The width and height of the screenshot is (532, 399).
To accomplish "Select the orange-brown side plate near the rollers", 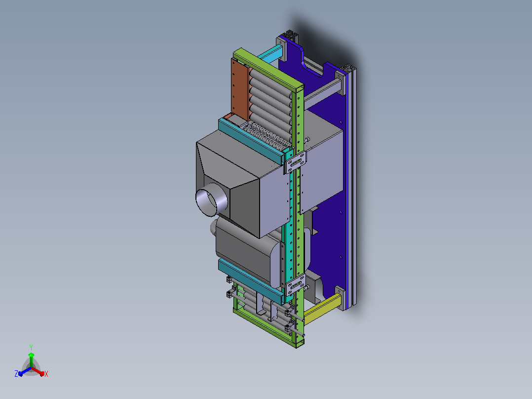I will point(240,89).
